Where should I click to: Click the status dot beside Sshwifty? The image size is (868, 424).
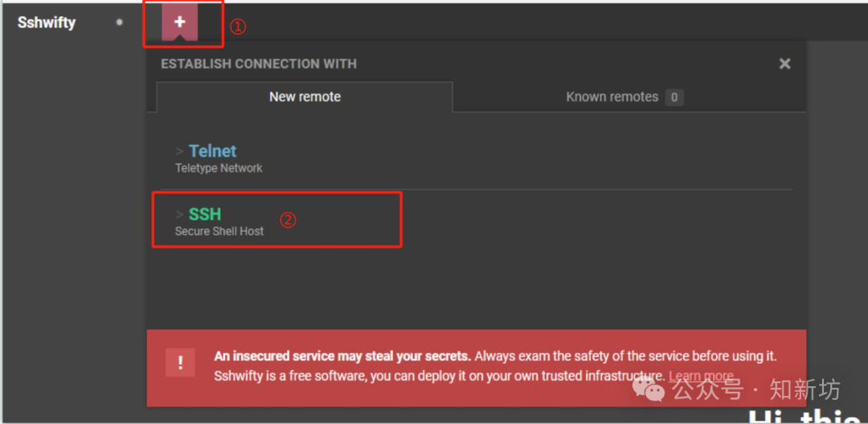coord(119,23)
